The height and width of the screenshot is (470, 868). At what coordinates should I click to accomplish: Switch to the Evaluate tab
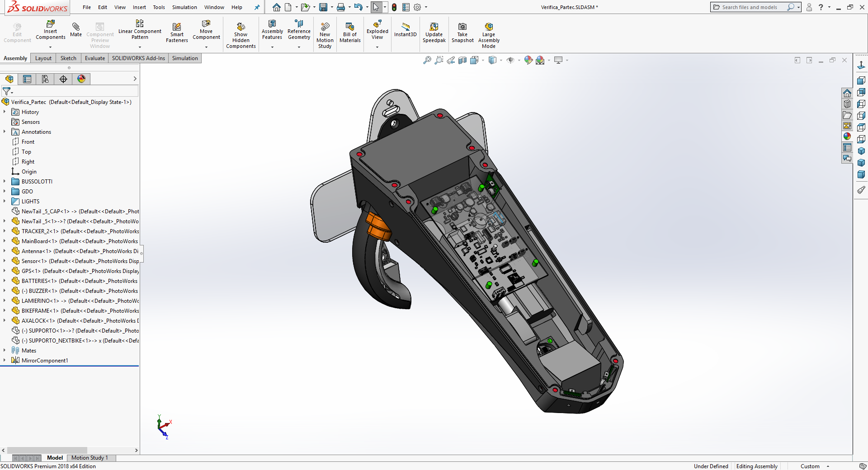[94, 58]
